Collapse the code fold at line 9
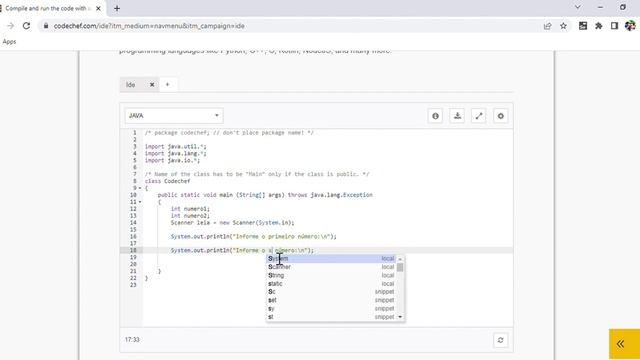The height and width of the screenshot is (360, 640). click(x=140, y=188)
